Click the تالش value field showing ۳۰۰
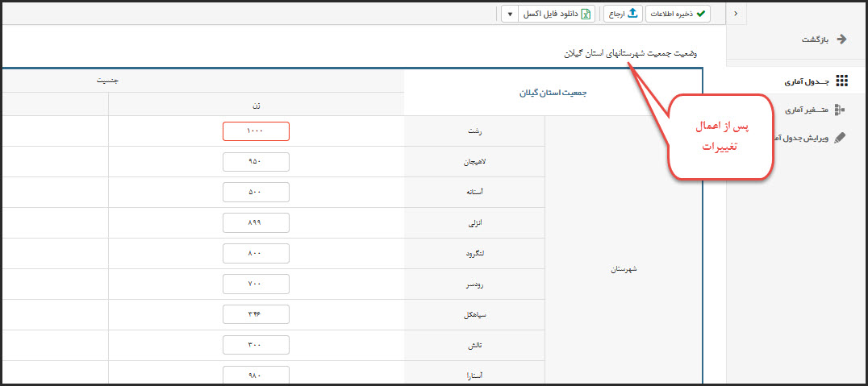This screenshot has height=386, width=868. [x=256, y=345]
